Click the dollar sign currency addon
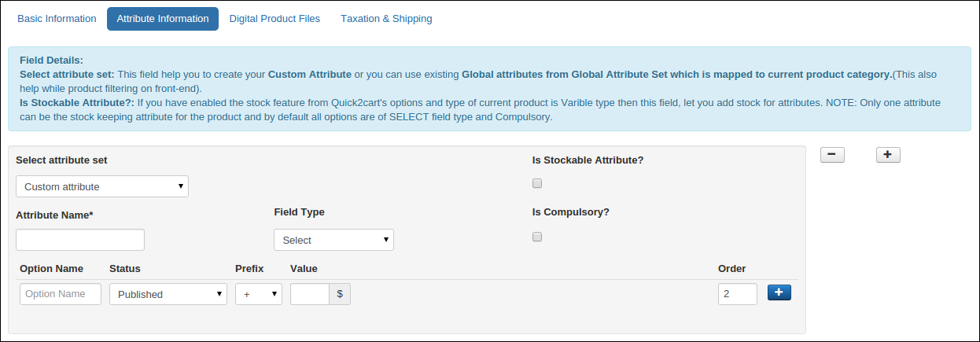 [x=340, y=294]
